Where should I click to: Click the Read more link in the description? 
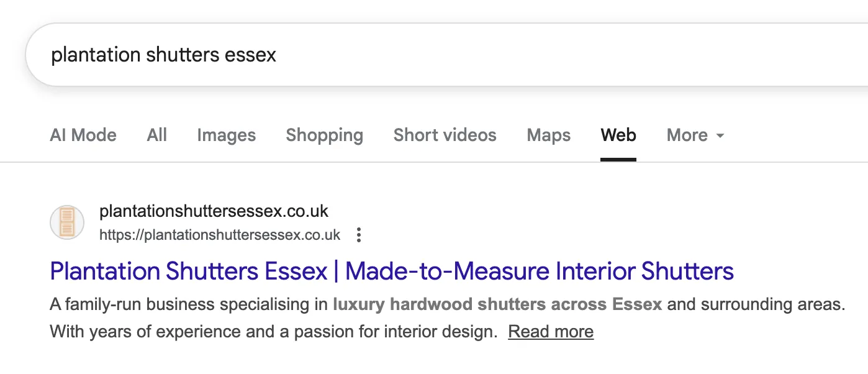(550, 331)
